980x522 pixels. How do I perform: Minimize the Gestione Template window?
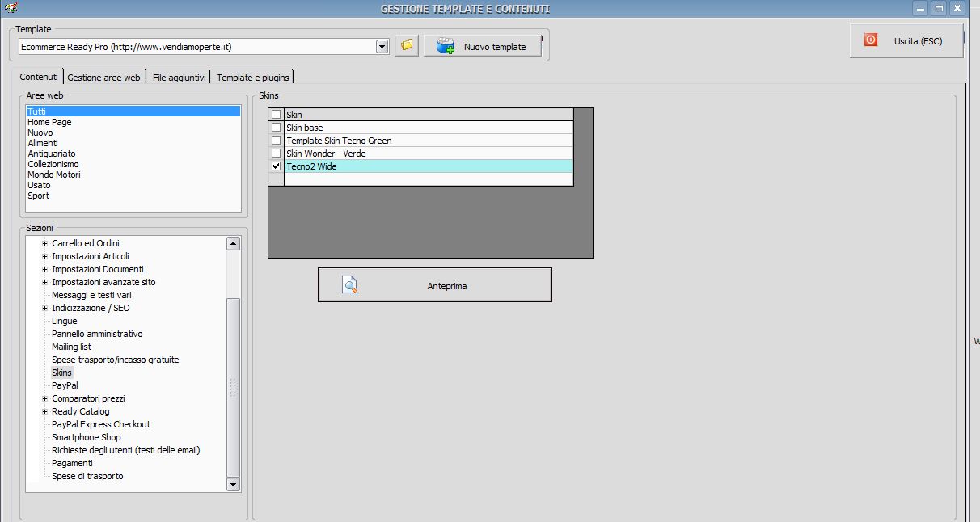[920, 8]
